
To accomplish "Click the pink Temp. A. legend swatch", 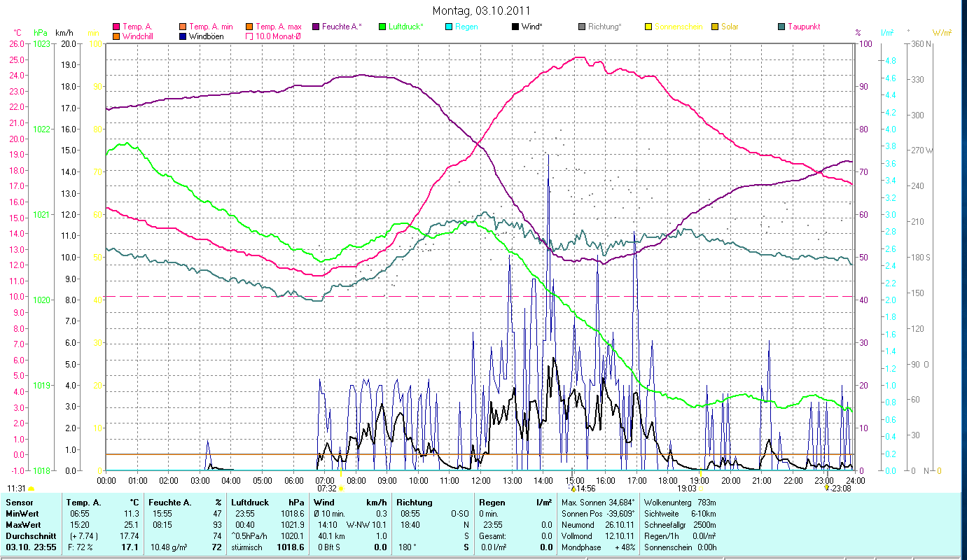I will pos(116,27).
